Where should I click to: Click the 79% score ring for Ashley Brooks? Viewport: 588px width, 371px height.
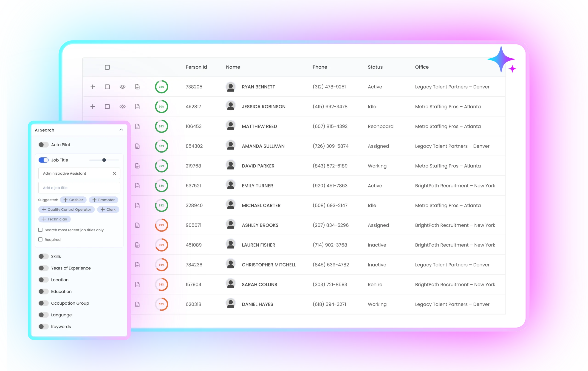coord(161,225)
